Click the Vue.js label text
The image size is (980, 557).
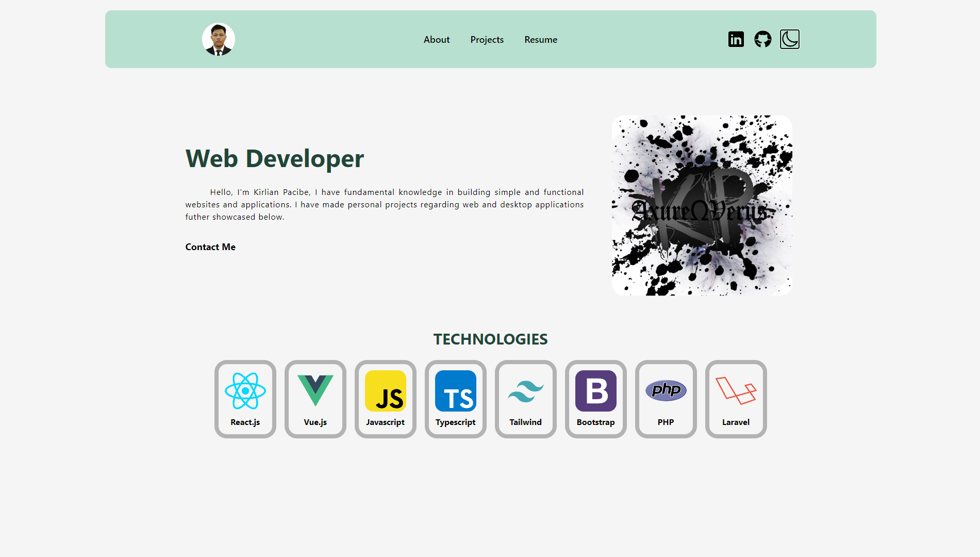pos(315,422)
